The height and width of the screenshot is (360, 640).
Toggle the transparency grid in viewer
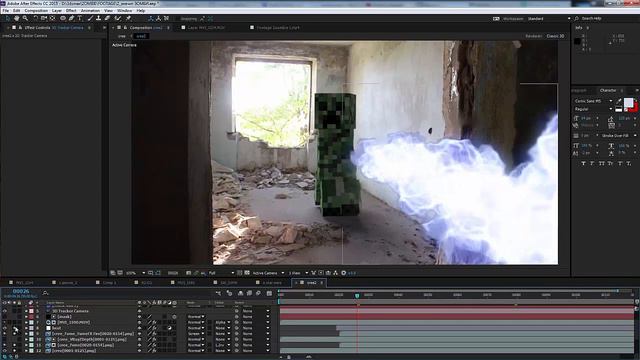[x=247, y=273]
